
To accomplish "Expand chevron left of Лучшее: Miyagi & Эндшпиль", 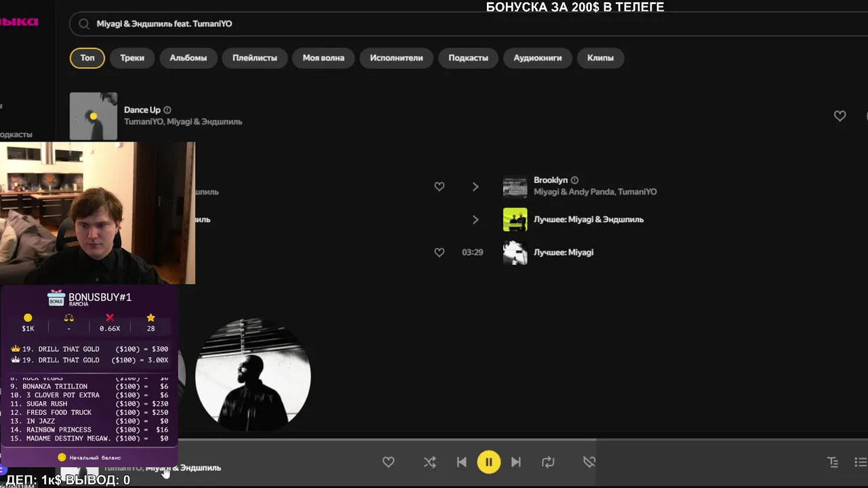I will [x=475, y=220].
